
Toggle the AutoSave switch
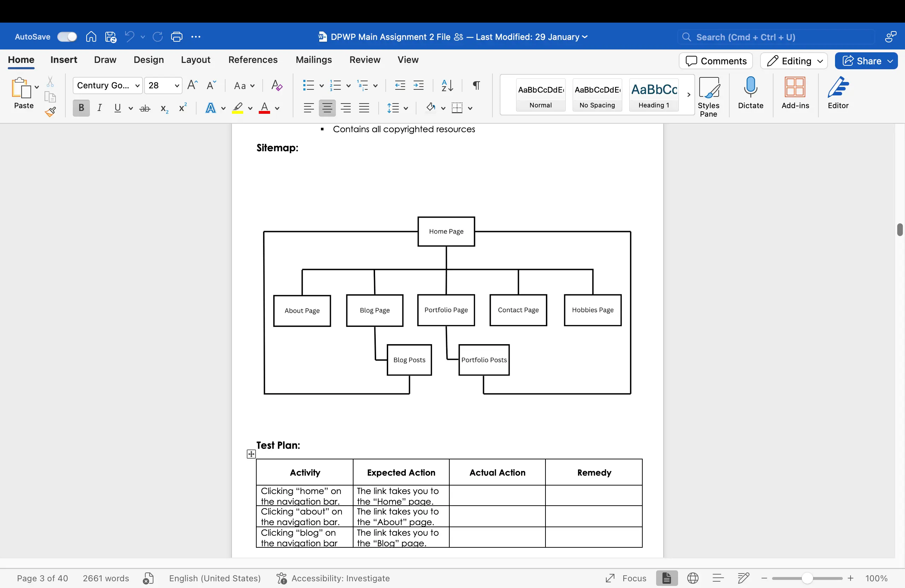point(67,36)
